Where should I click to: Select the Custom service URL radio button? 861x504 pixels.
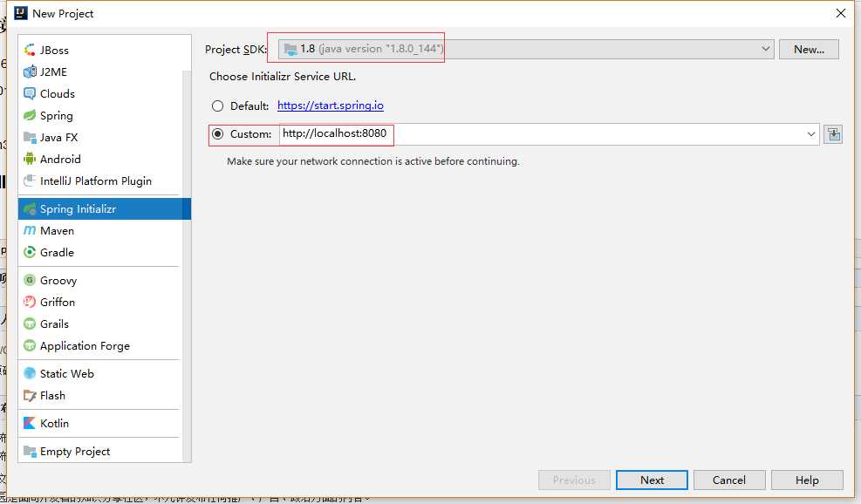(217, 134)
